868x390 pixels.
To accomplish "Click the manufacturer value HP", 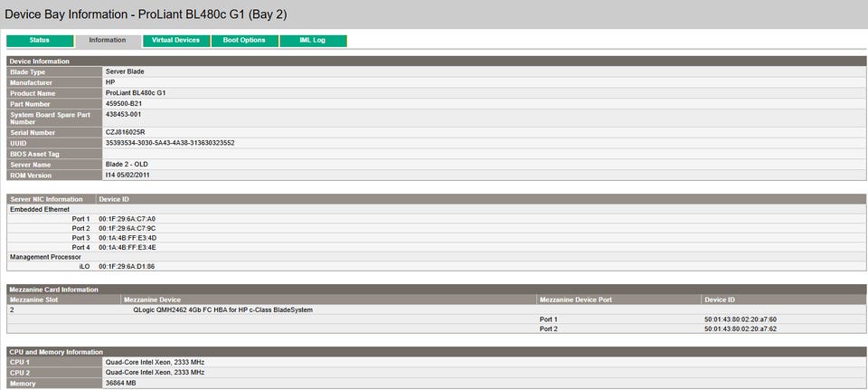I will pos(110,82).
